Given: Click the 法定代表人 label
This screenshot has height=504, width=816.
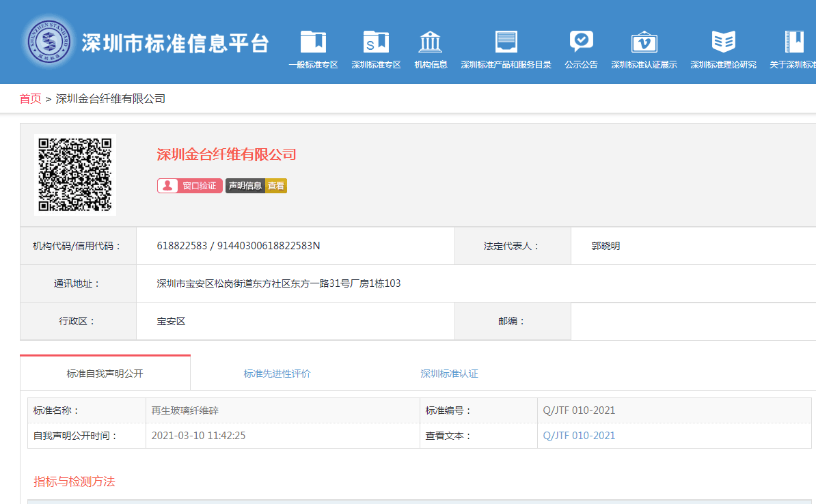Looking at the screenshot, I should (x=512, y=246).
